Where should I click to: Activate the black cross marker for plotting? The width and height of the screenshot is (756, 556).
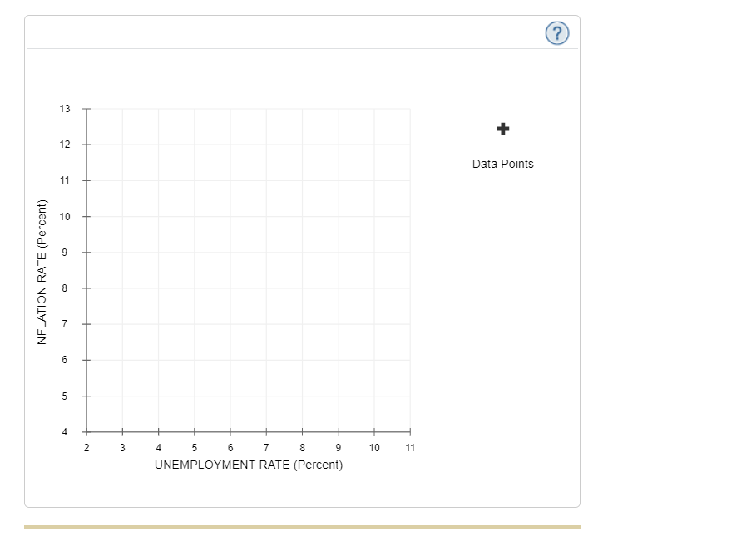[x=502, y=130]
